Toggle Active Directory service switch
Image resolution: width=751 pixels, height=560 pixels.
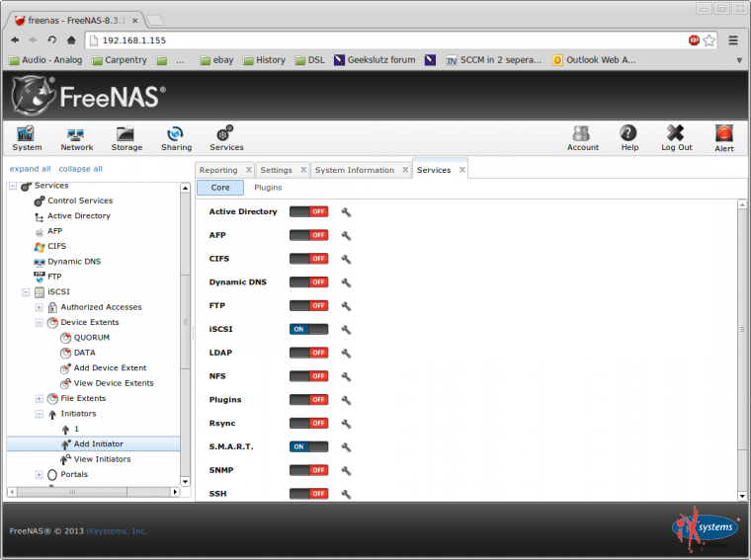[x=309, y=211]
